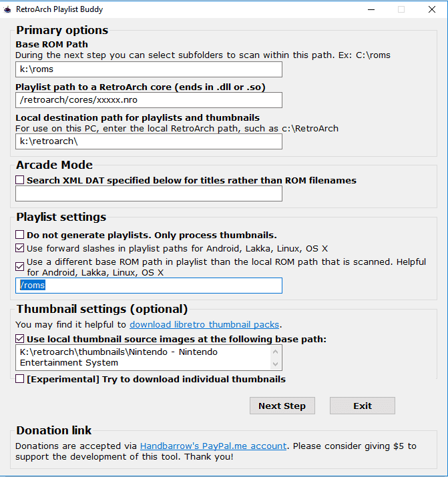The image size is (448, 477).
Task: Click inside the thumbnail base path box
Action: (143, 358)
